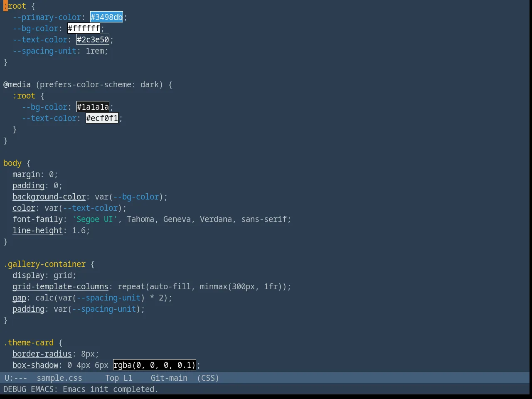
Task: Click the --primary-color variable name
Action: 47,17
